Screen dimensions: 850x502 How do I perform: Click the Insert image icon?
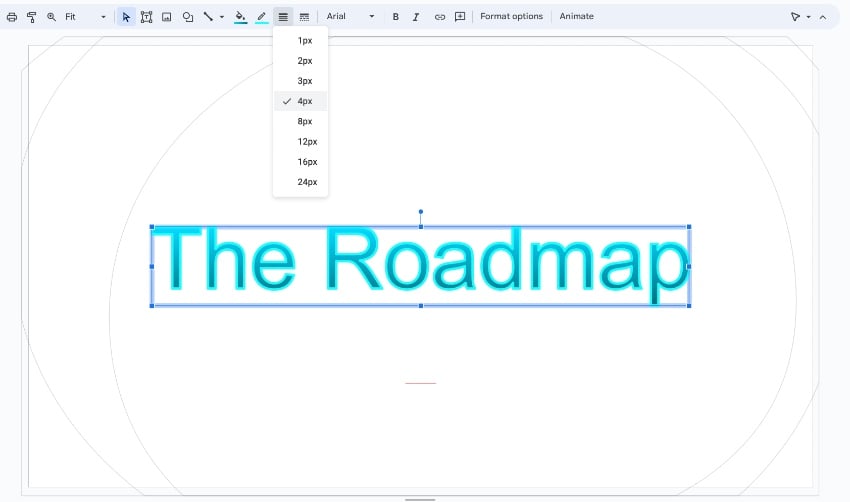point(166,17)
